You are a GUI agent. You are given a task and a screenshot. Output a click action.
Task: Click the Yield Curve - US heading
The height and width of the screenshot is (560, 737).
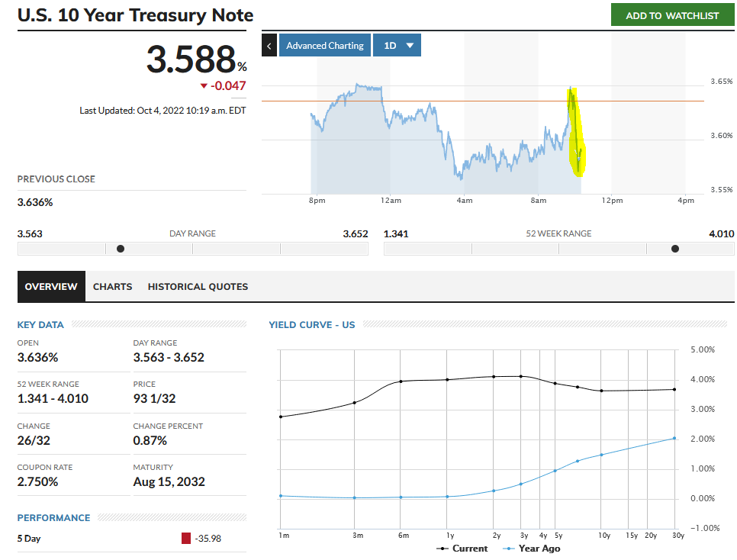pyautogui.click(x=311, y=325)
